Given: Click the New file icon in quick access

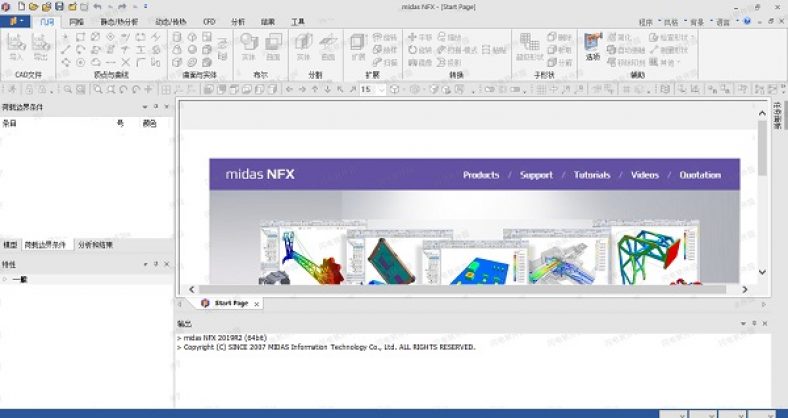Looking at the screenshot, I should 22,7.
